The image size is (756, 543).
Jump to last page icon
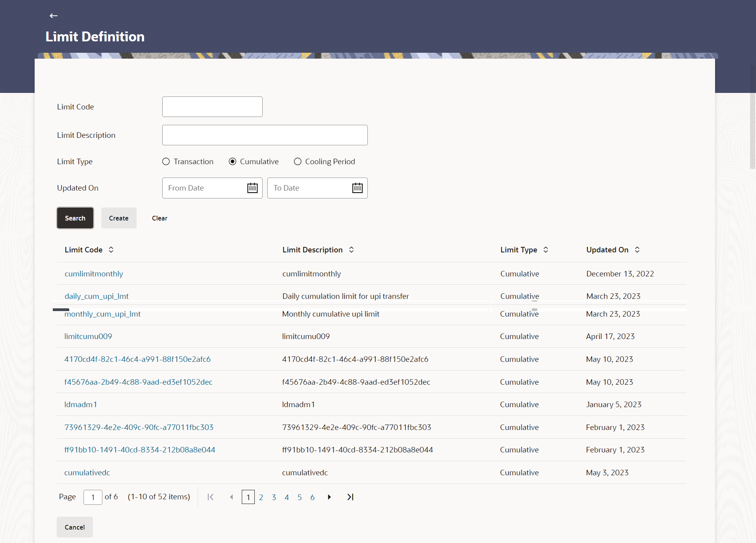[x=350, y=497]
